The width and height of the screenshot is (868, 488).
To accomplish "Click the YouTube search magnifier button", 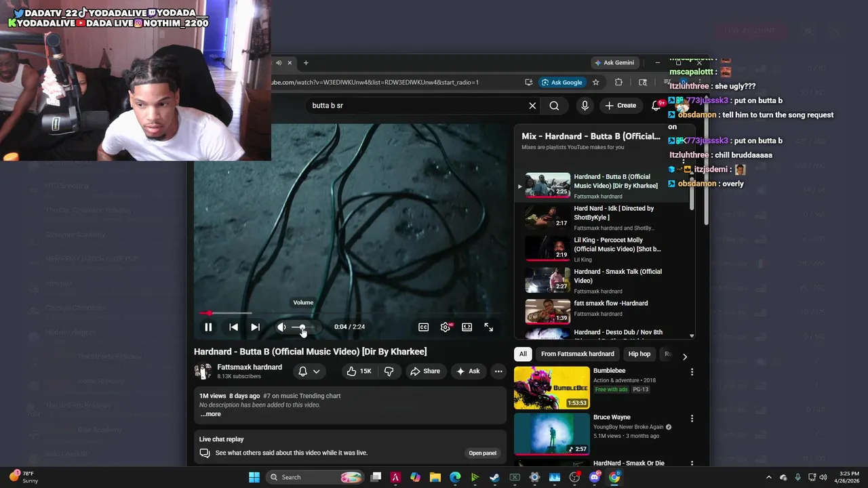I will (x=554, y=106).
